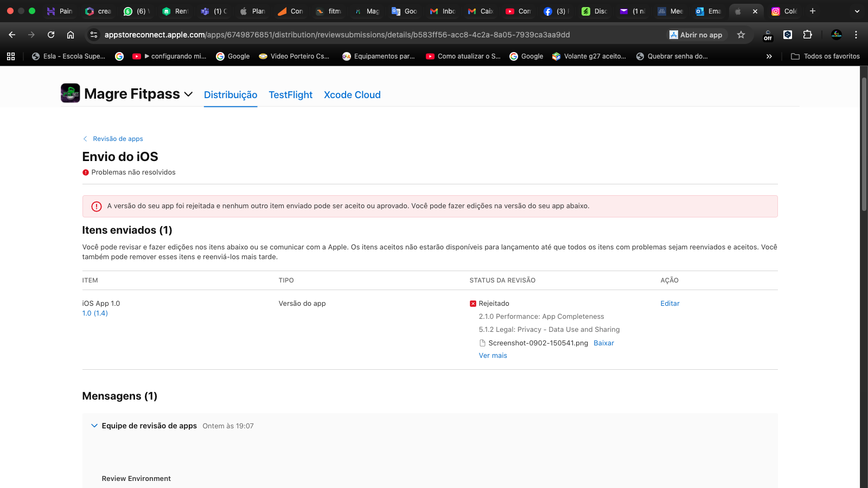
Task: Open the Chrome three-dot menu
Action: pos(856,35)
